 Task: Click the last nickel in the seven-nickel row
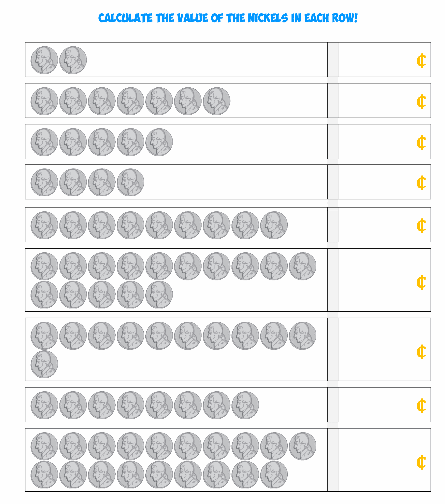click(216, 101)
